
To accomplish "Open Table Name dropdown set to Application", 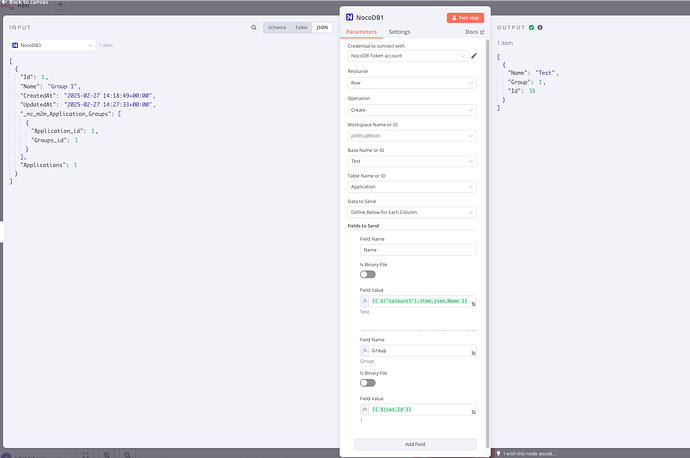I will (x=412, y=187).
